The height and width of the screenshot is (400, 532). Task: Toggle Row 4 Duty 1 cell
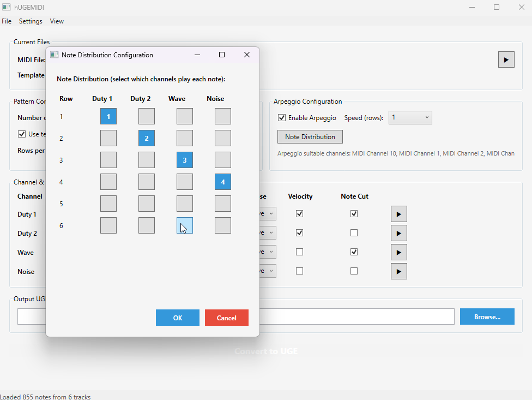coord(108,182)
